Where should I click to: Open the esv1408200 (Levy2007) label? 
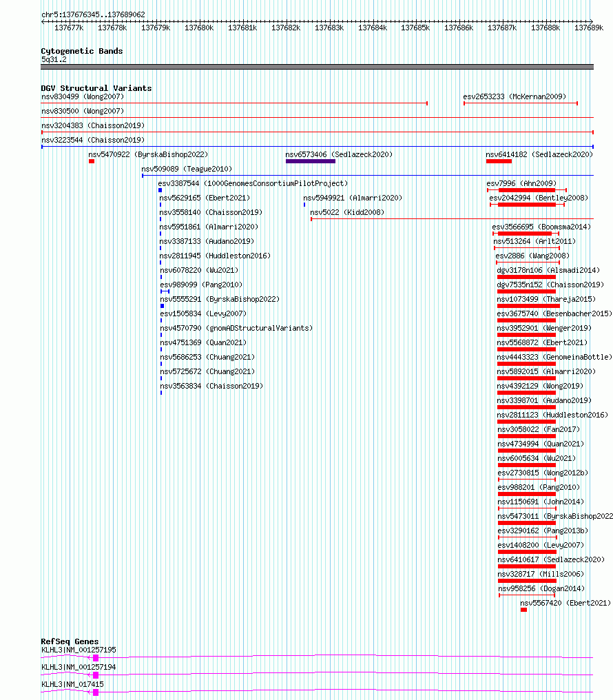[541, 545]
